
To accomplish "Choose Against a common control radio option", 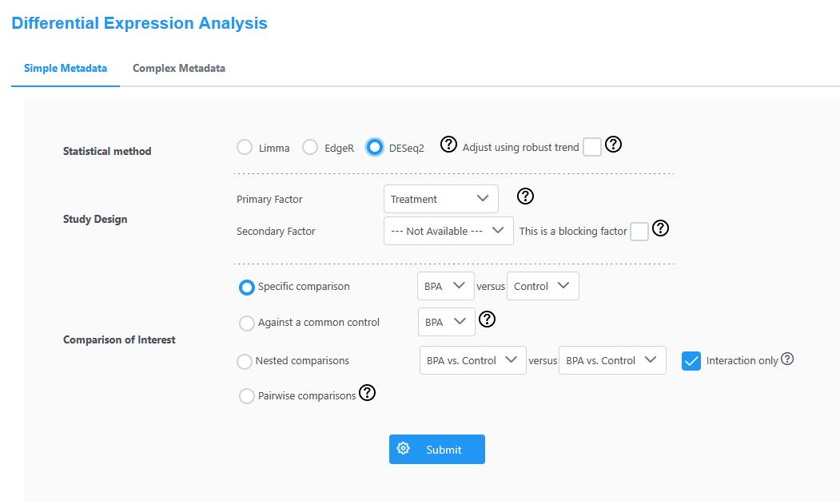I will [246, 323].
